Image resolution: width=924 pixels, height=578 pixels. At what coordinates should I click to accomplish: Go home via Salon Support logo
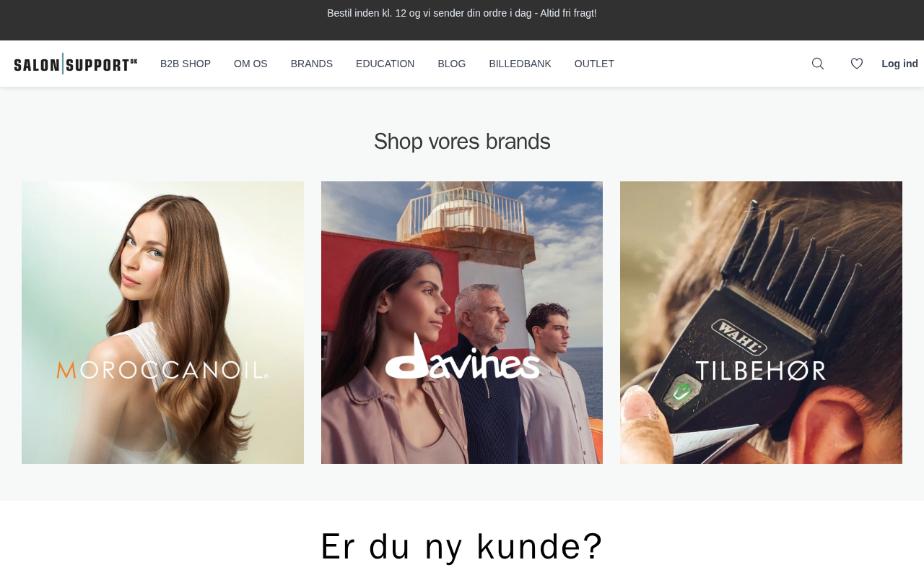click(76, 64)
